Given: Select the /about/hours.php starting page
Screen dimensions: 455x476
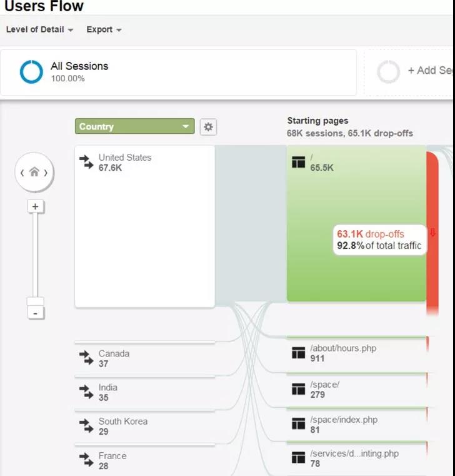Looking at the screenshot, I should (343, 348).
